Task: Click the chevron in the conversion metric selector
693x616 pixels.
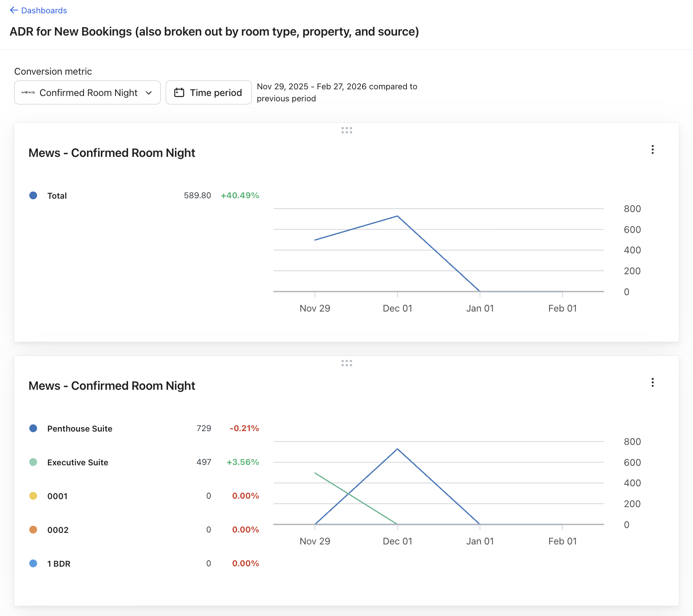Action: pos(149,92)
